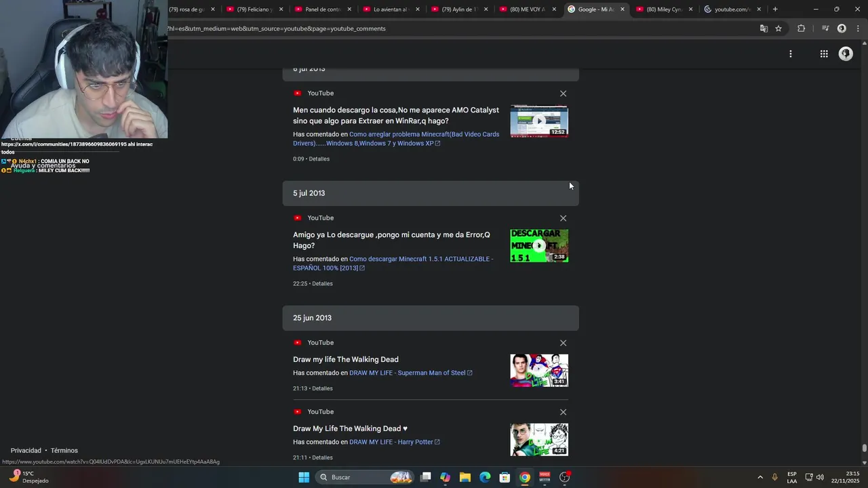Open Task View from the taskbar

point(426,477)
